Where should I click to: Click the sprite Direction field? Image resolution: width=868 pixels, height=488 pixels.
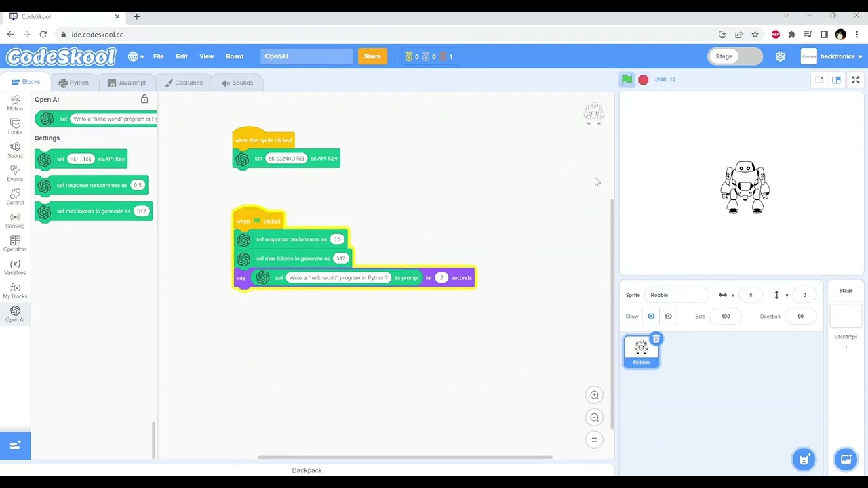(x=800, y=317)
